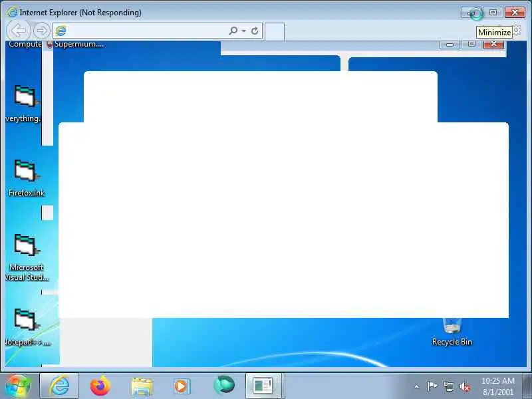This screenshot has width=532, height=399.
Task: Click the network tray icon
Action: point(449,386)
